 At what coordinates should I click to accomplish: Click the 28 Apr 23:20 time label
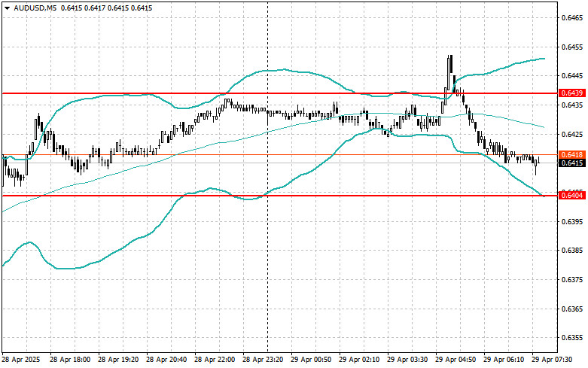(263, 360)
